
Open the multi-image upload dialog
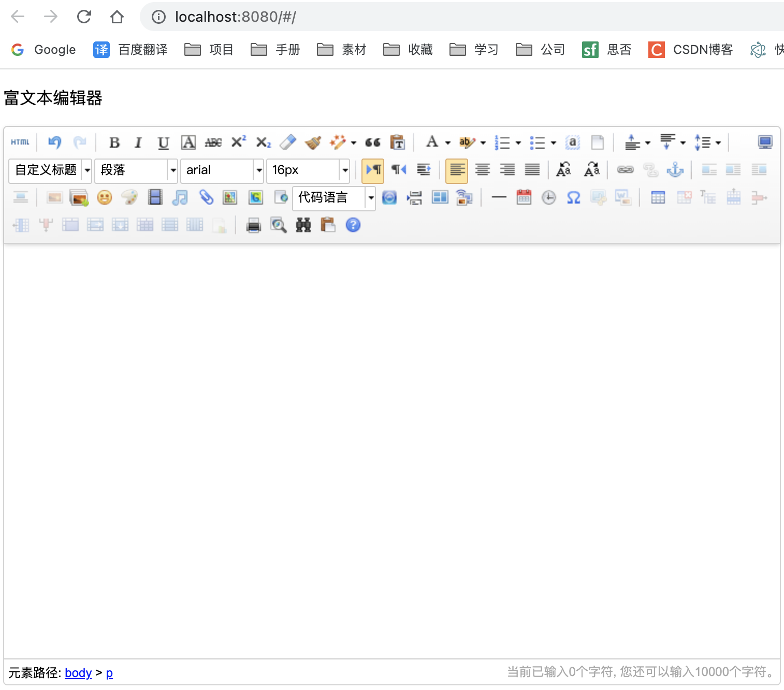79,197
